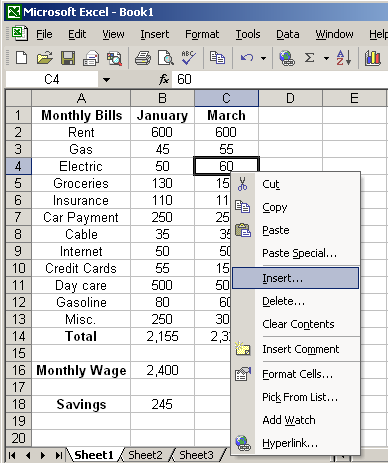Open the File menu

(44, 34)
